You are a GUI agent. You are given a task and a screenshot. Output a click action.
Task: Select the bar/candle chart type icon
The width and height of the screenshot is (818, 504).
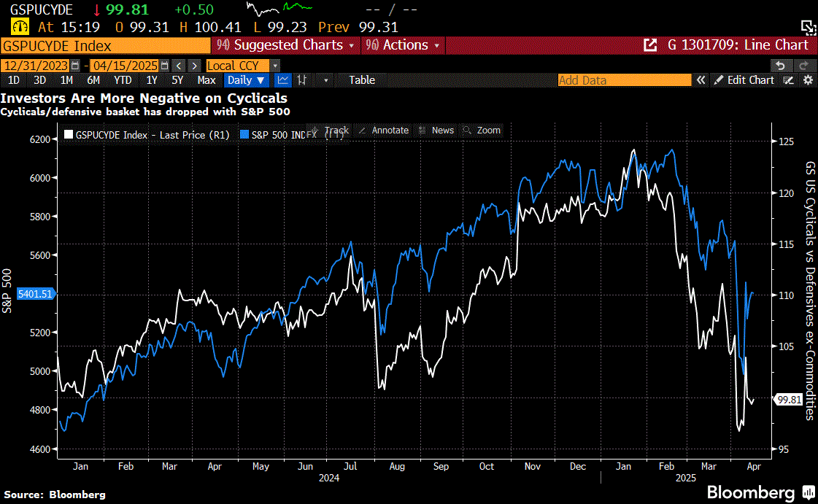coord(301,80)
